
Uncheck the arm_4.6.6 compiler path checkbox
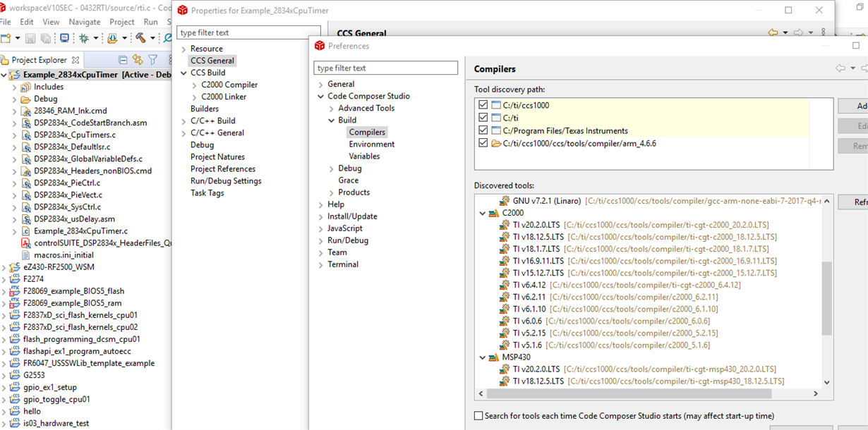point(483,143)
